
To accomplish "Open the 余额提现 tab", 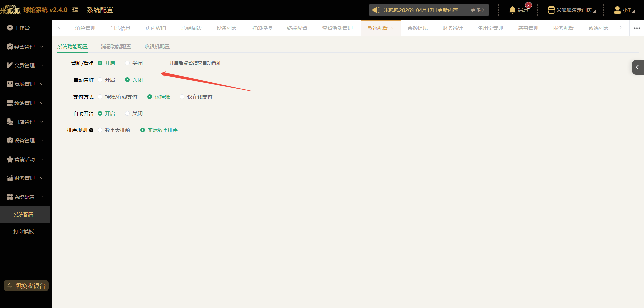I will (418, 28).
